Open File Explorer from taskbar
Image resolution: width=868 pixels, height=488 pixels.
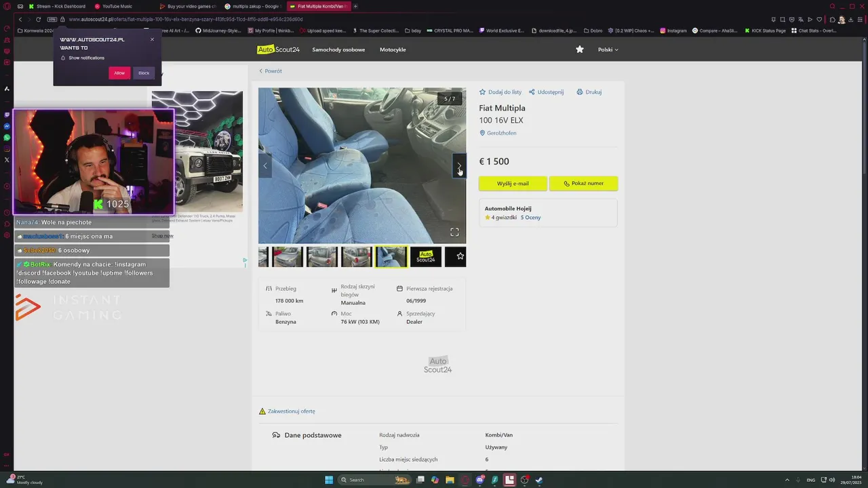point(450,480)
